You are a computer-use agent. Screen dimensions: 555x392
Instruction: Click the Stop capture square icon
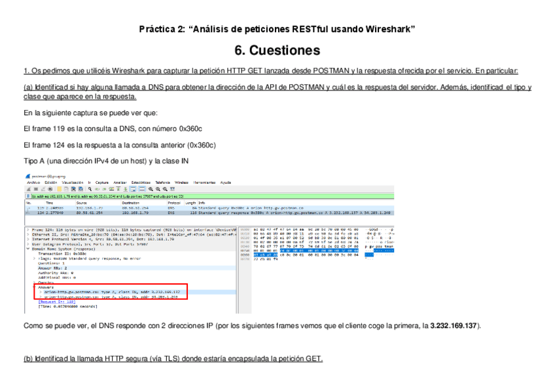point(36,189)
